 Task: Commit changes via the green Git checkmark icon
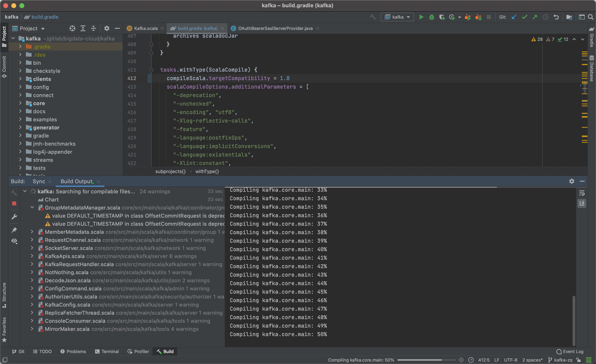[524, 17]
